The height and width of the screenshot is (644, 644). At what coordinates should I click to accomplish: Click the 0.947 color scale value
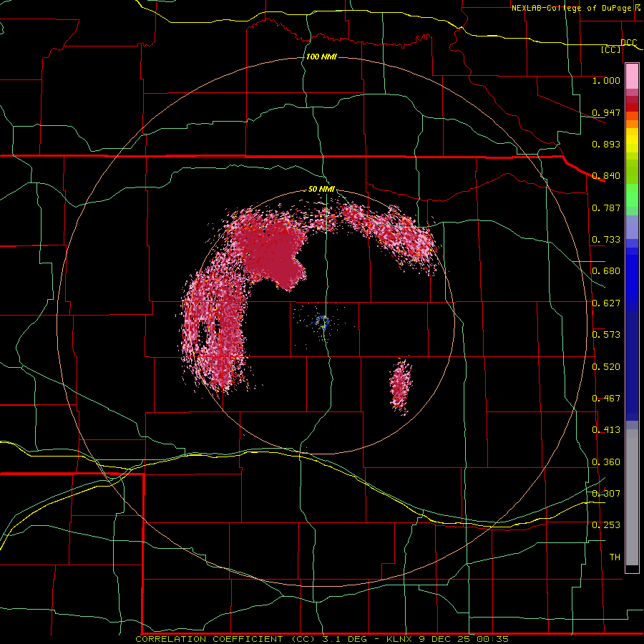(606, 112)
